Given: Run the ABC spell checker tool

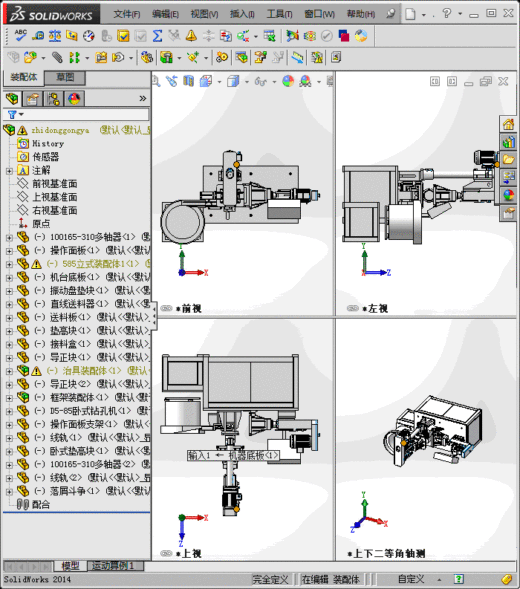Looking at the screenshot, I should 21,36.
